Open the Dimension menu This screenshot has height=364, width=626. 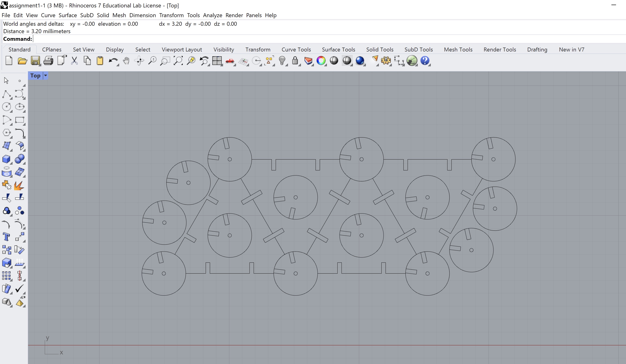point(143,15)
